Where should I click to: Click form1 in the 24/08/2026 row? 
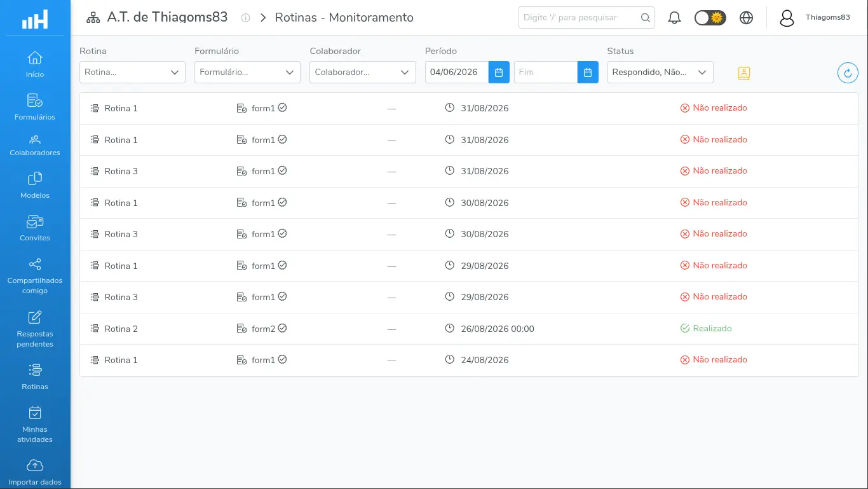[x=263, y=360]
